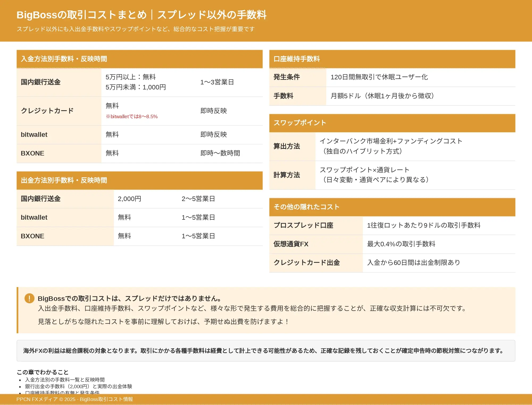Click the deposit table '国内銀行送金' row label
532x405 pixels.
(x=59, y=82)
